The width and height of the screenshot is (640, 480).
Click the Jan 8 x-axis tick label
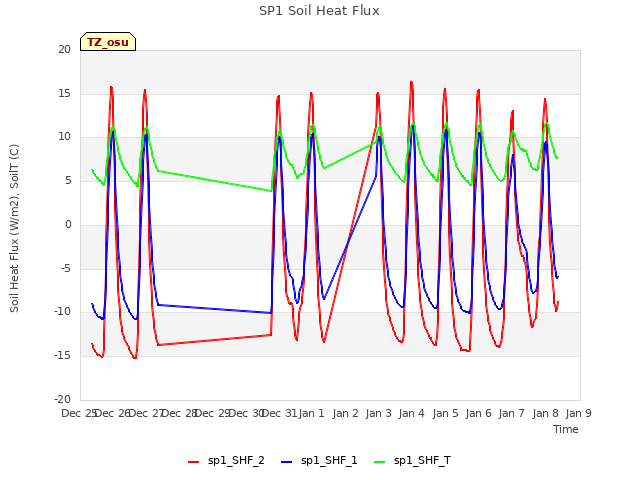(x=545, y=413)
